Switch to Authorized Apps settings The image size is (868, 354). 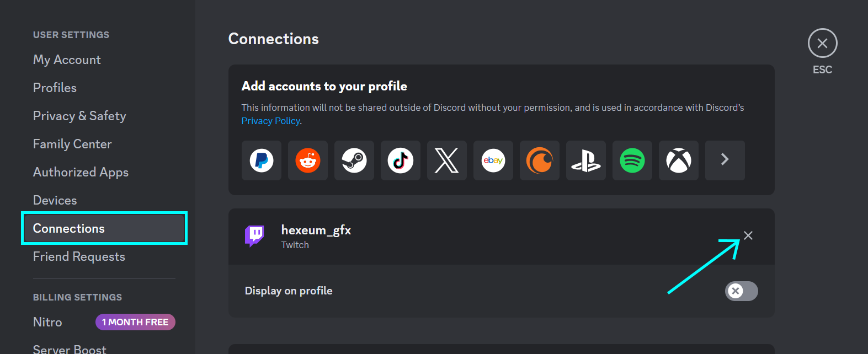click(x=81, y=171)
